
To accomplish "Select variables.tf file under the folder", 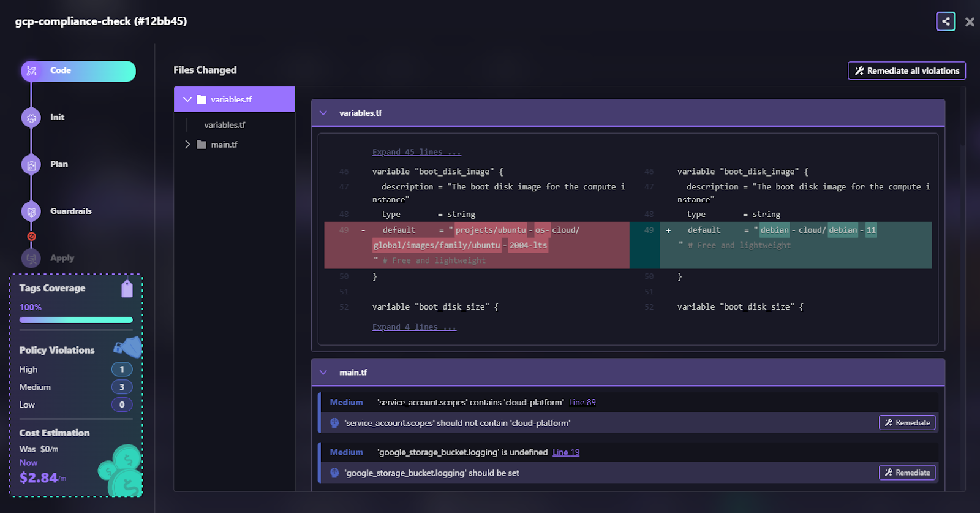I will pyautogui.click(x=225, y=125).
